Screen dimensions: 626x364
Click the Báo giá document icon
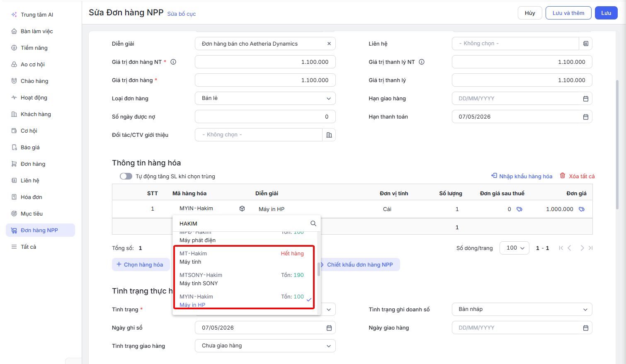click(x=14, y=147)
